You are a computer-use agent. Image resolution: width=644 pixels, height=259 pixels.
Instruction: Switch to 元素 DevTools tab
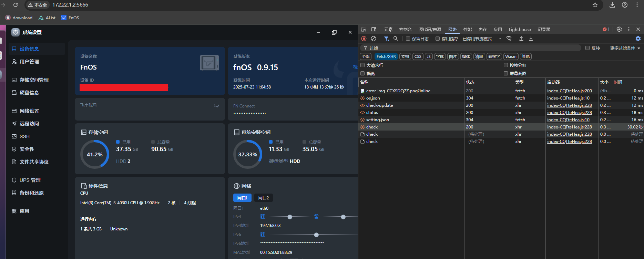[x=388, y=29]
